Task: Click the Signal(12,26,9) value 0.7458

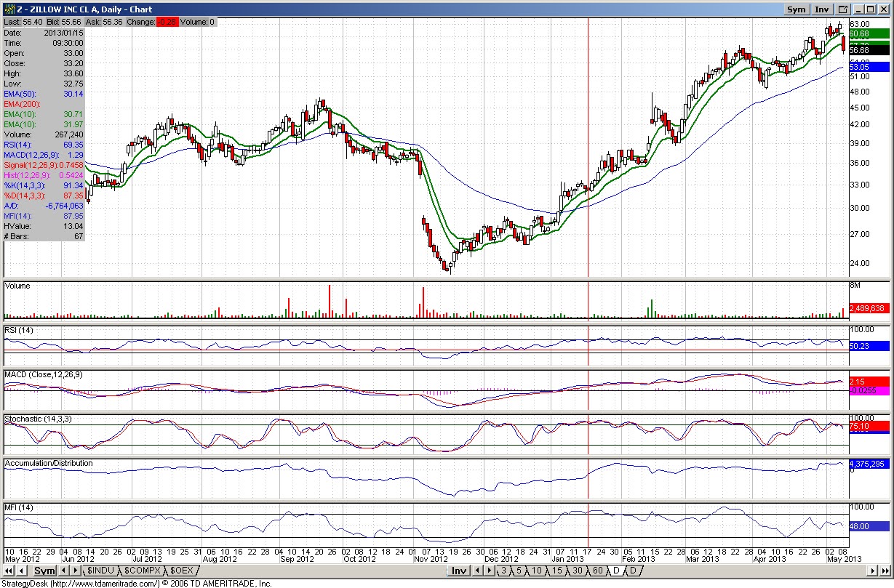Action: (71, 165)
